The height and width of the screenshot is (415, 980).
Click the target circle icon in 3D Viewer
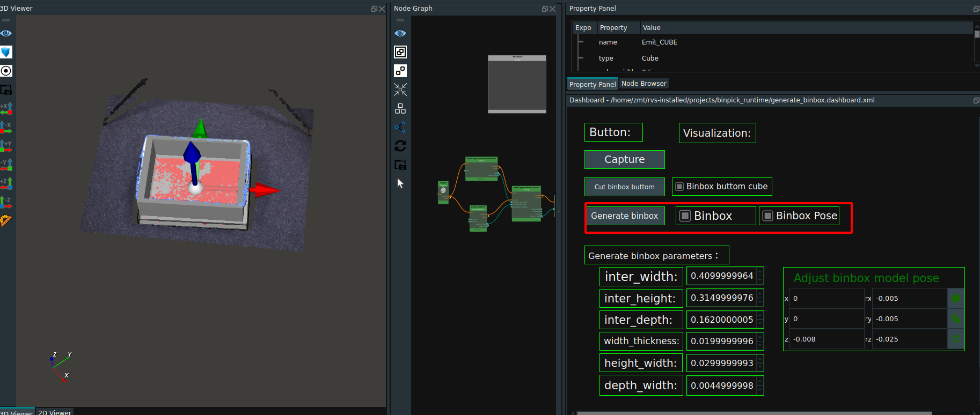coord(6,71)
